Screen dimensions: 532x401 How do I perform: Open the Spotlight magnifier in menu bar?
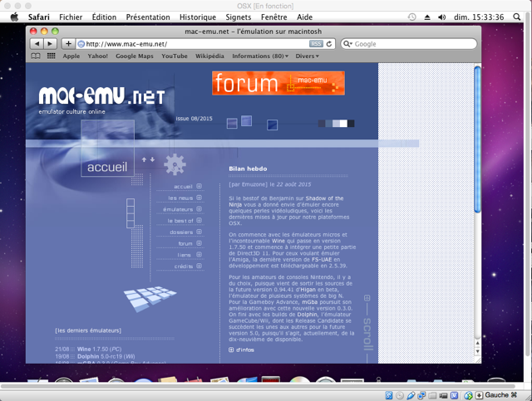point(517,17)
